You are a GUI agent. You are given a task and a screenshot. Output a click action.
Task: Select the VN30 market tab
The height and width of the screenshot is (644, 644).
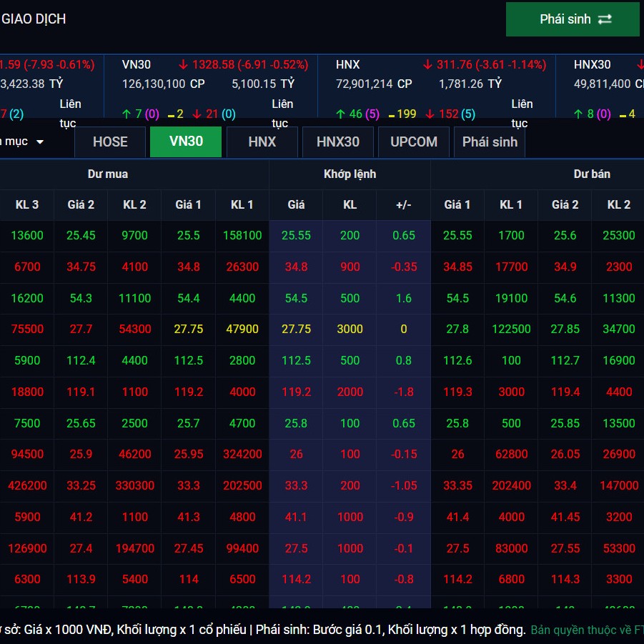pyautogui.click(x=186, y=142)
